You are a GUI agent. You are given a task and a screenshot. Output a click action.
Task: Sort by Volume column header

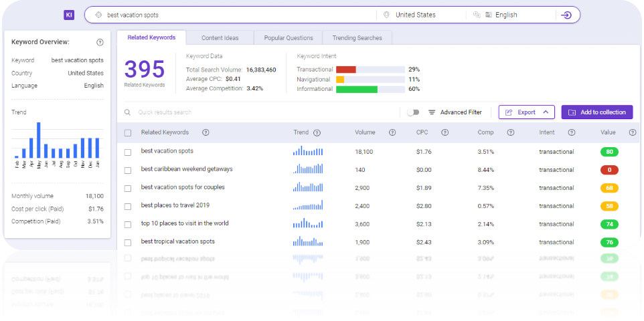pyautogui.click(x=365, y=132)
